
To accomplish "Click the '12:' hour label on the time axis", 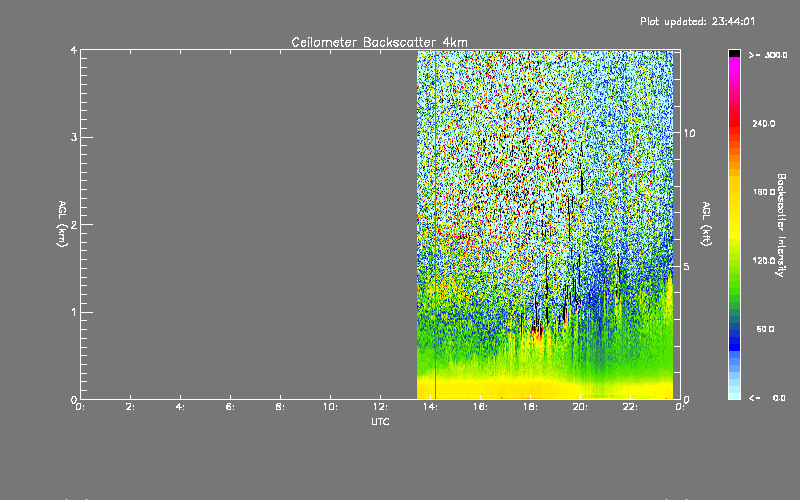I will pyautogui.click(x=380, y=407).
